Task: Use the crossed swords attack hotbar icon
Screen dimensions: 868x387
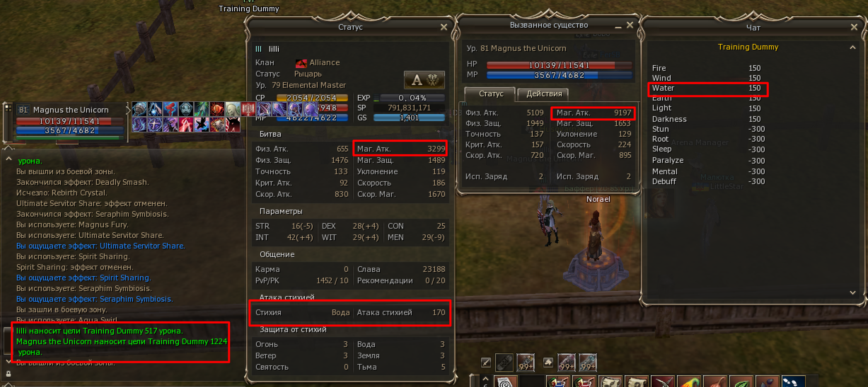Action: pos(662,382)
